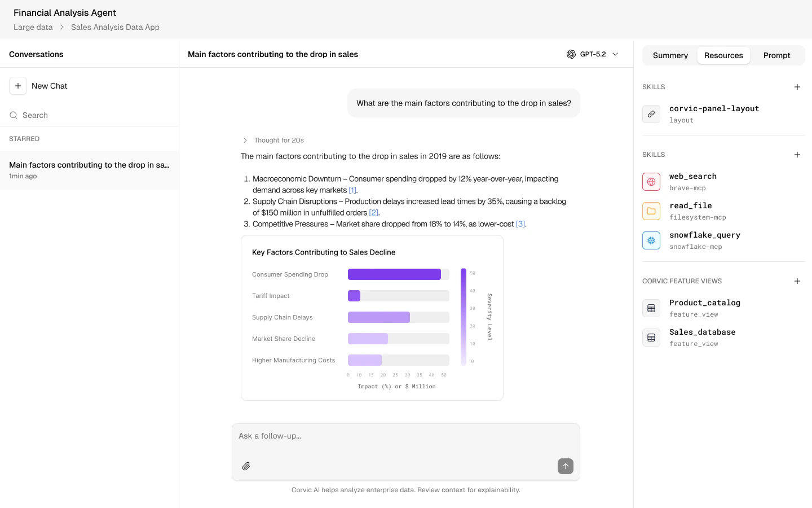Expand the Large data breadcrumb chevron
812x508 pixels.
point(62,27)
